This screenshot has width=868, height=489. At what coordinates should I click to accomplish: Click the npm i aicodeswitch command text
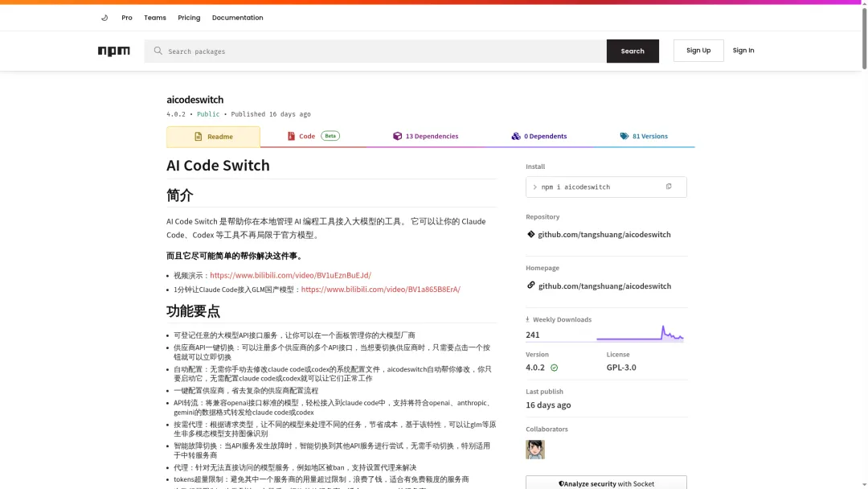tap(575, 187)
